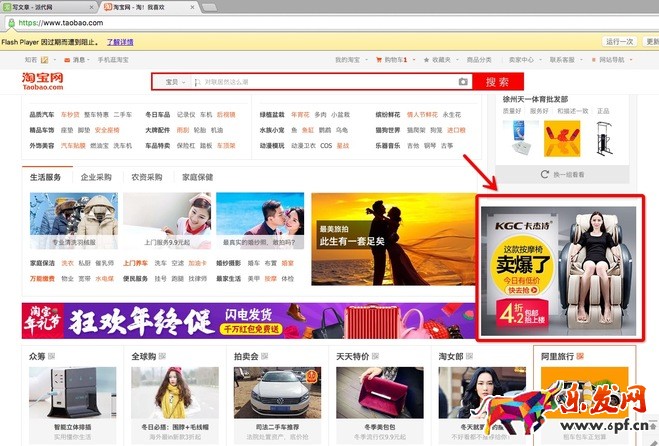Click the refresh icon beside 换一组看看
This screenshot has height=446, width=659.
544,173
